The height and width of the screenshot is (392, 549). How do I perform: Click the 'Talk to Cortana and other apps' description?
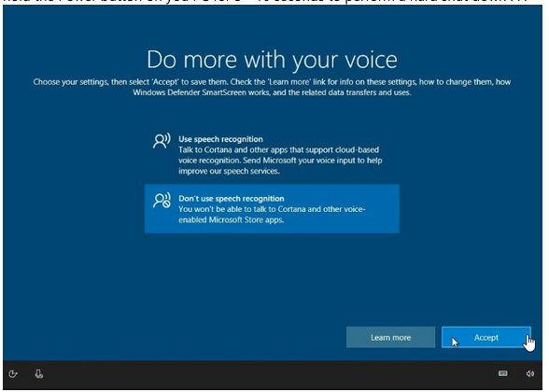point(280,161)
